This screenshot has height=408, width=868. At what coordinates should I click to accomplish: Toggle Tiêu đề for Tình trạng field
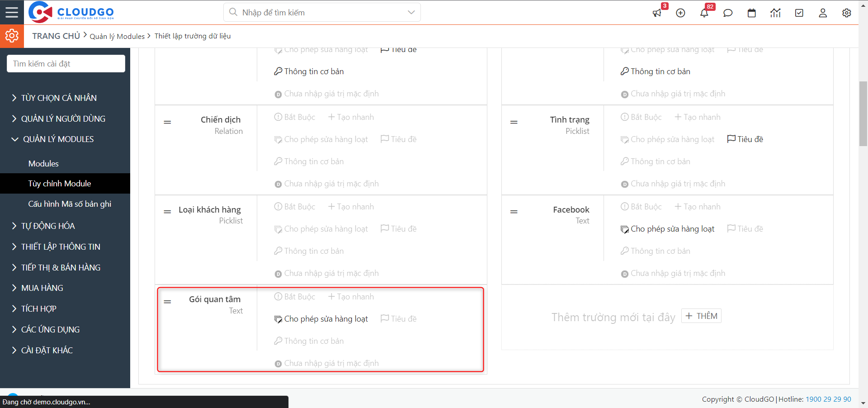pyautogui.click(x=745, y=139)
